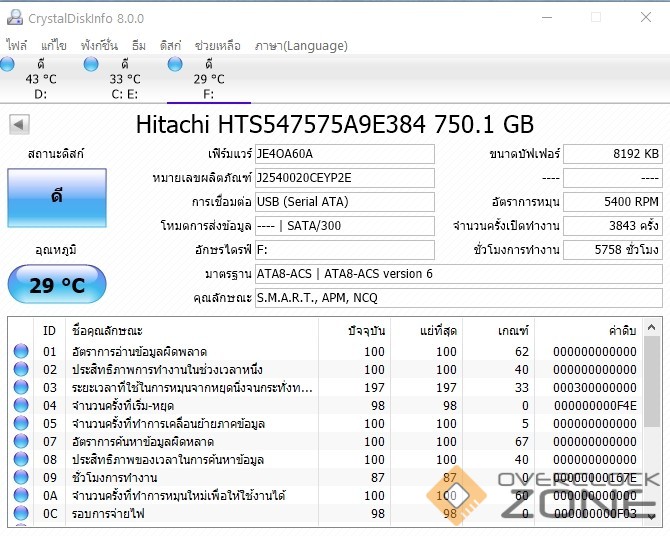Click the blue ดี health status button

(x=57, y=197)
